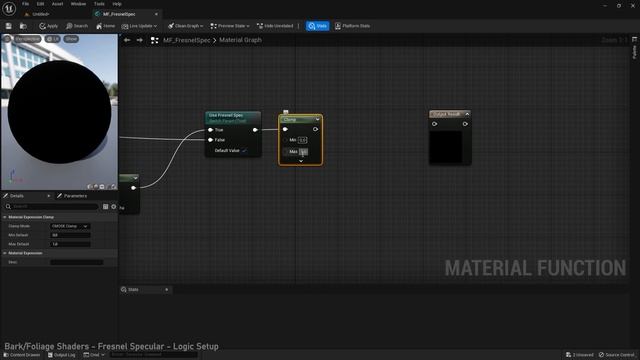Open the viewport Show menu

(71, 39)
